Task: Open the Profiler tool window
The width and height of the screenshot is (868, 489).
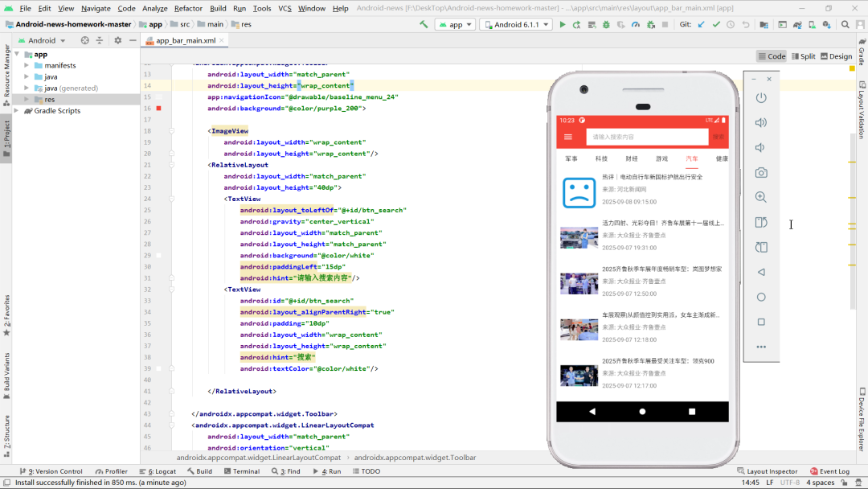Action: pos(111,471)
